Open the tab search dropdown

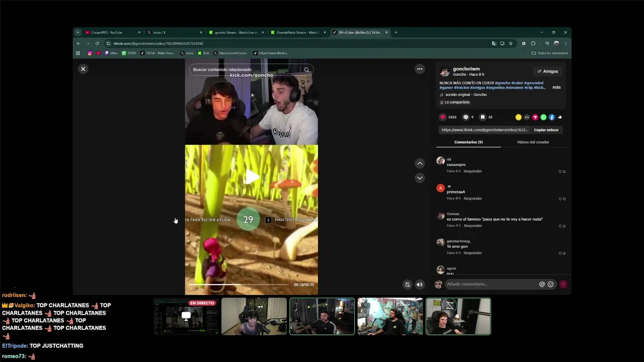pos(77,33)
